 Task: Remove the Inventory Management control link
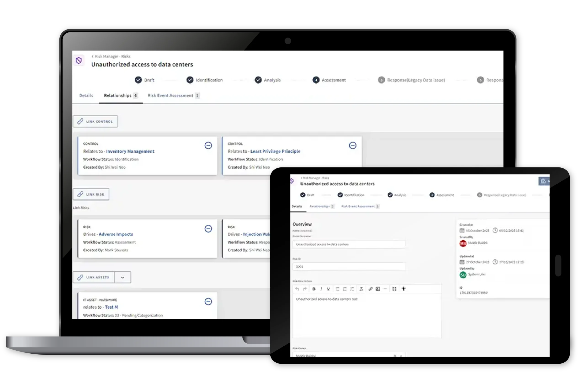pyautogui.click(x=208, y=145)
